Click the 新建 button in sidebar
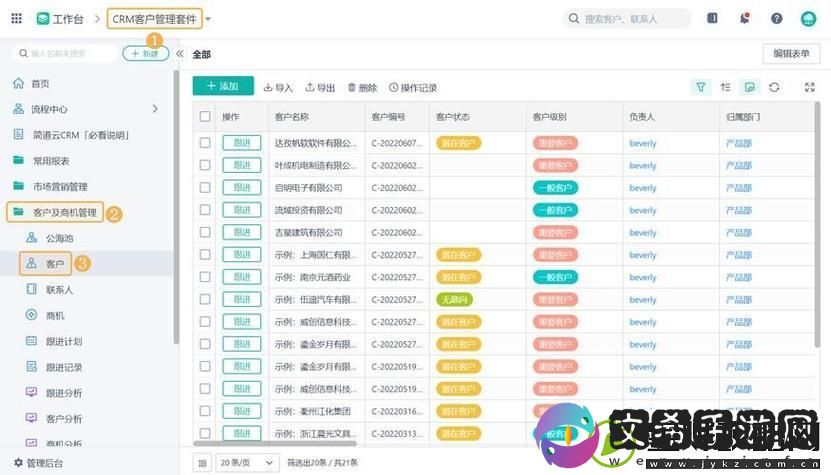 pos(145,54)
